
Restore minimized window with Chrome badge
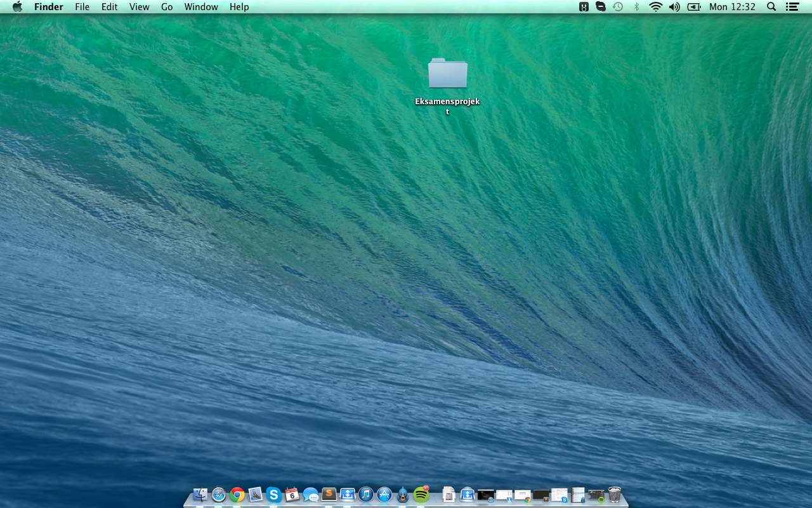(x=522, y=495)
